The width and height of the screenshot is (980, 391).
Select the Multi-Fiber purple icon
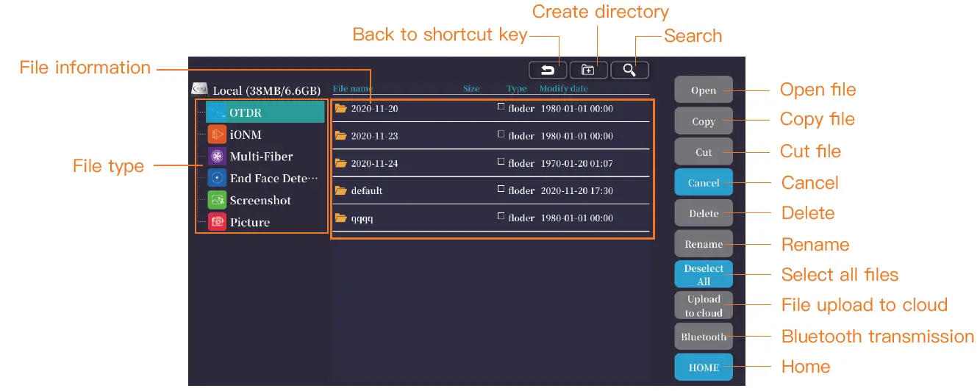(217, 157)
